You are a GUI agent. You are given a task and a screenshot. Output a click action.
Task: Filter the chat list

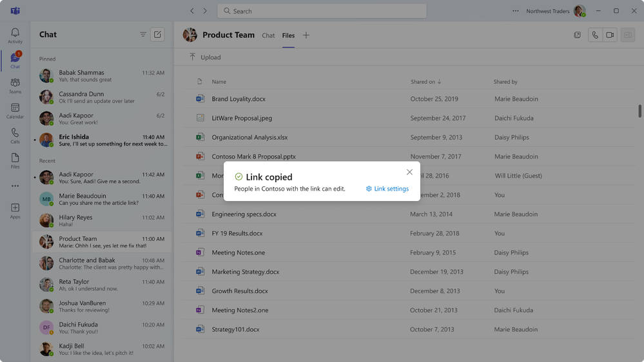point(143,35)
